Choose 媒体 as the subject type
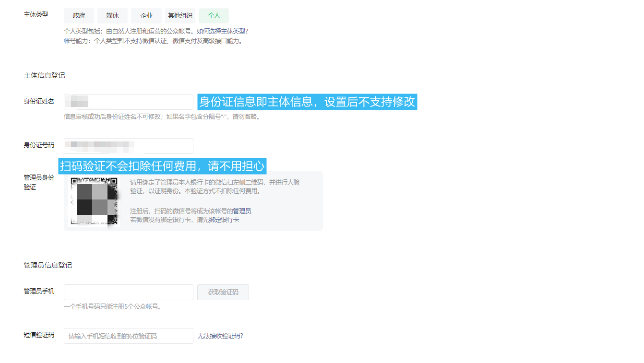644x363 pixels. coord(112,16)
